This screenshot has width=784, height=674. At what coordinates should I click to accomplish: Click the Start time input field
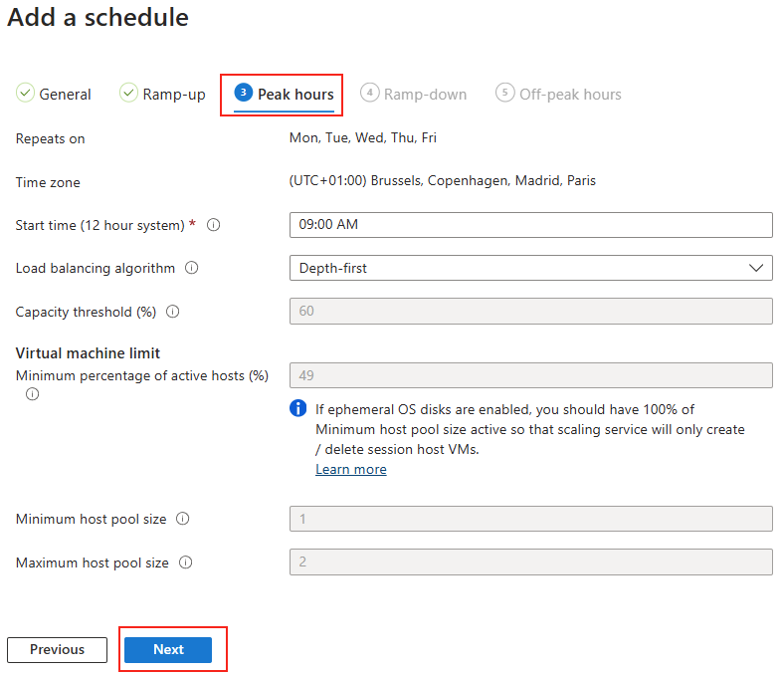(x=531, y=225)
